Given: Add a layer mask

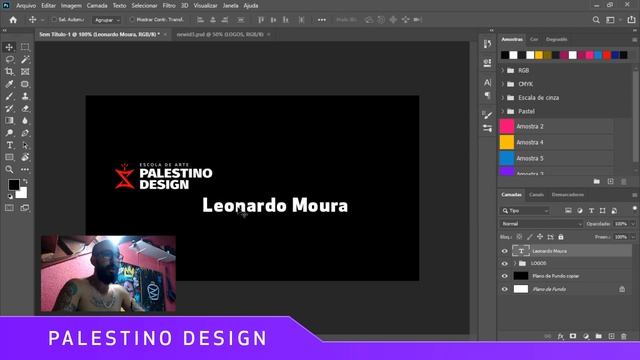Looking at the screenshot, I should click(573, 336).
